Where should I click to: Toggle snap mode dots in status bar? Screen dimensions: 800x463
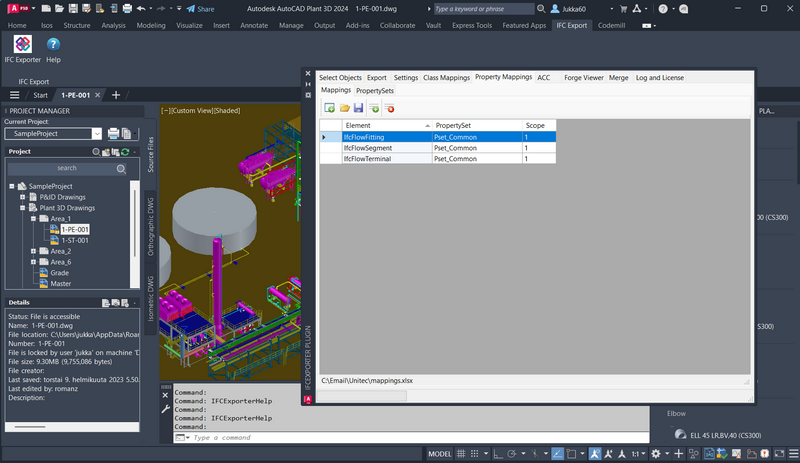474,454
